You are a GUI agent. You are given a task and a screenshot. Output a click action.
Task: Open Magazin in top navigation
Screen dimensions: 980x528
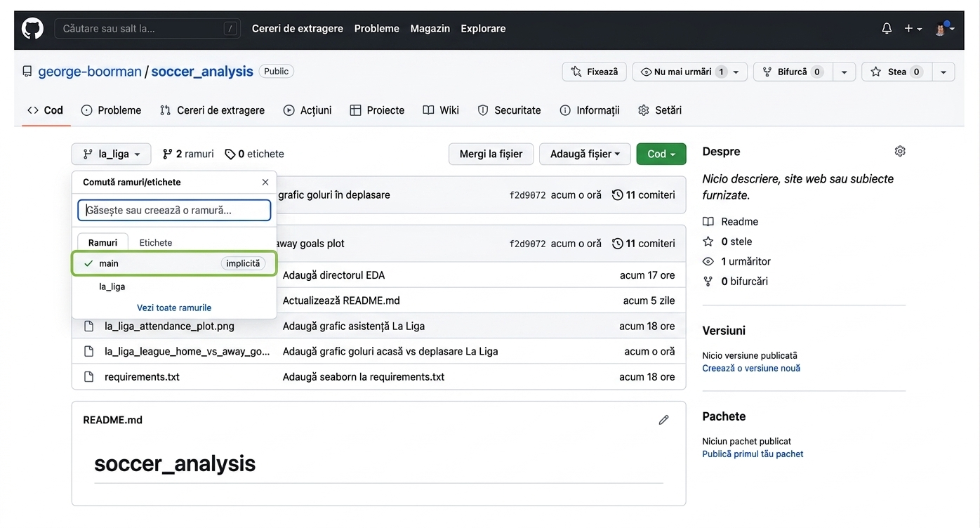(430, 29)
